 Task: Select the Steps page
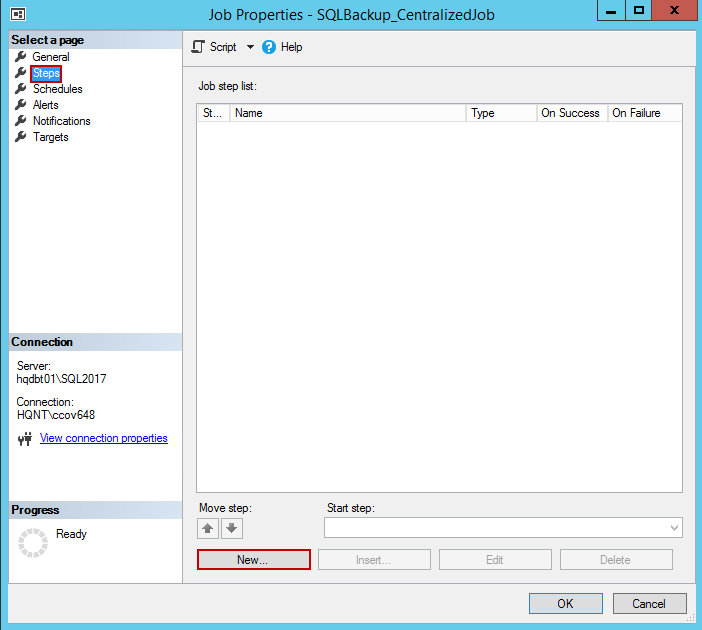46,73
